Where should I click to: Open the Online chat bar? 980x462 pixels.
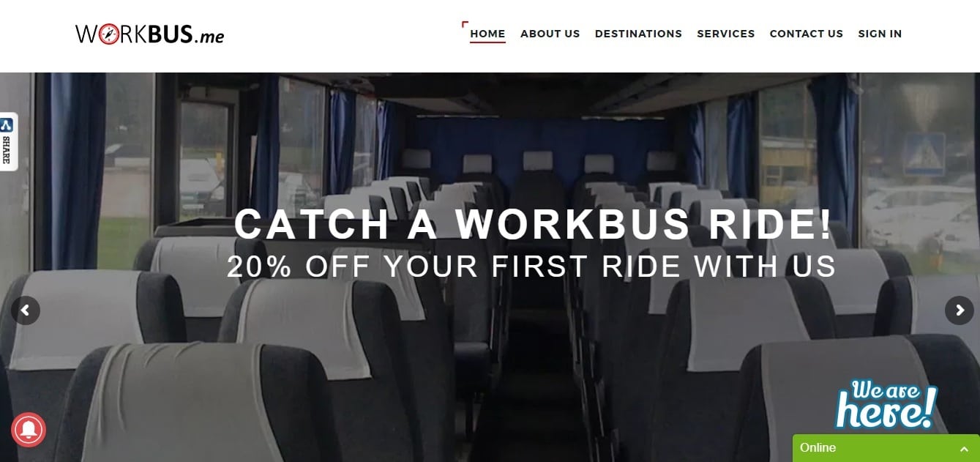click(x=886, y=448)
